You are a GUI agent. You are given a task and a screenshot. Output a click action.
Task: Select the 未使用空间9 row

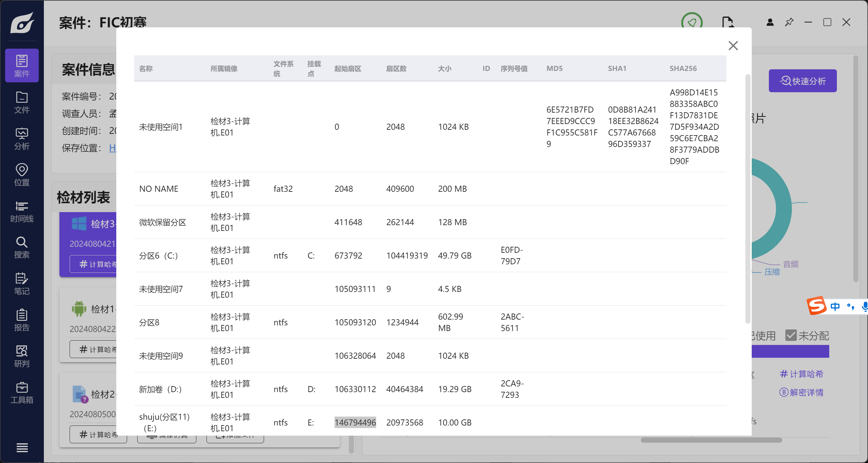(x=430, y=356)
